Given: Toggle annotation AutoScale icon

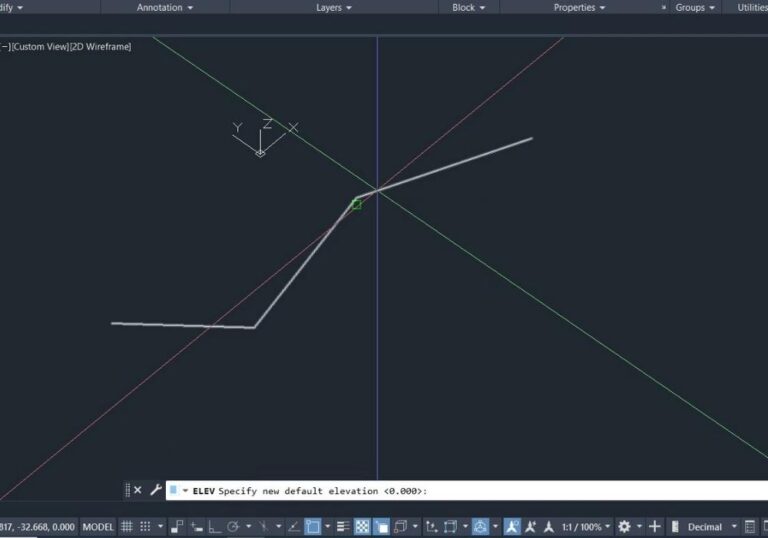Looking at the screenshot, I should click(530, 527).
